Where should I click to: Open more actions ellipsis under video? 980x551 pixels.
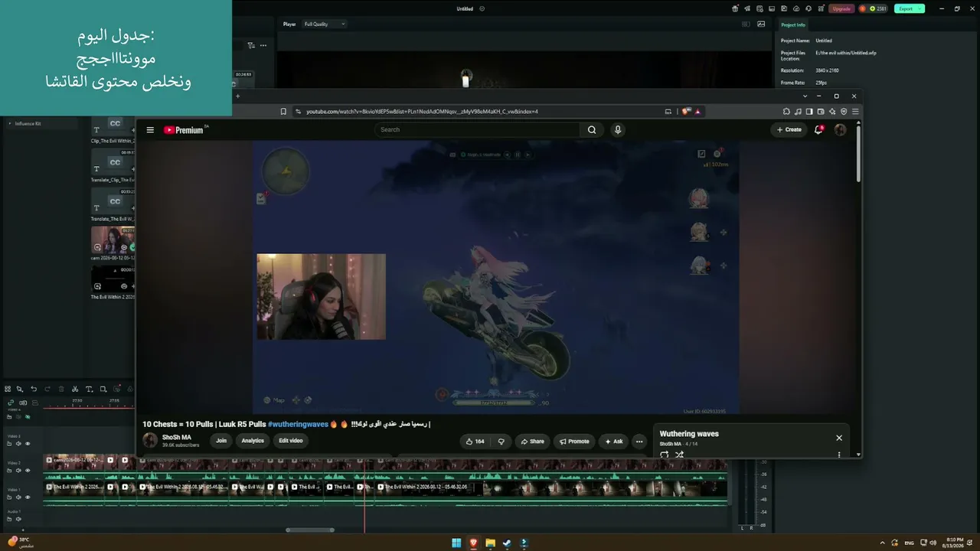(639, 442)
